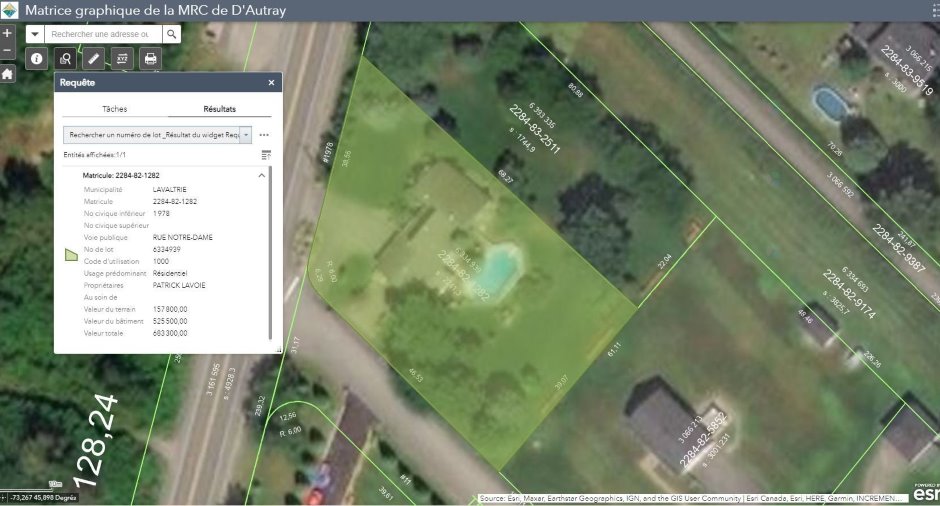The width and height of the screenshot is (940, 506).
Task: Focus the 'Rechercher une adresse' search field
Action: [x=103, y=34]
